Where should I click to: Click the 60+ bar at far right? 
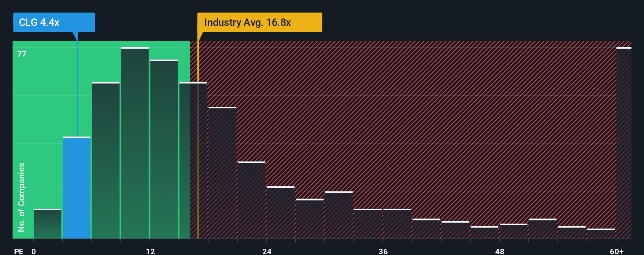coord(624,143)
